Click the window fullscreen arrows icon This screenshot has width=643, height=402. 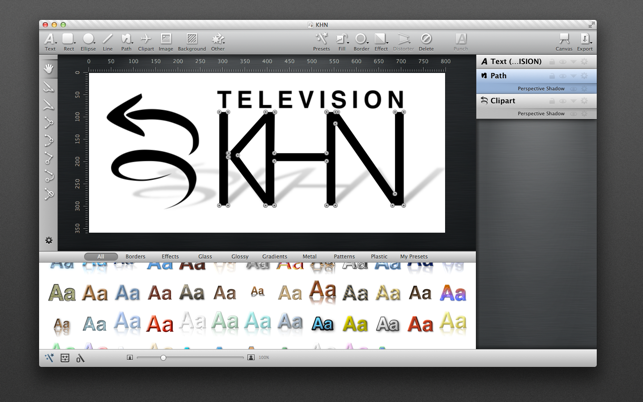[591, 25]
